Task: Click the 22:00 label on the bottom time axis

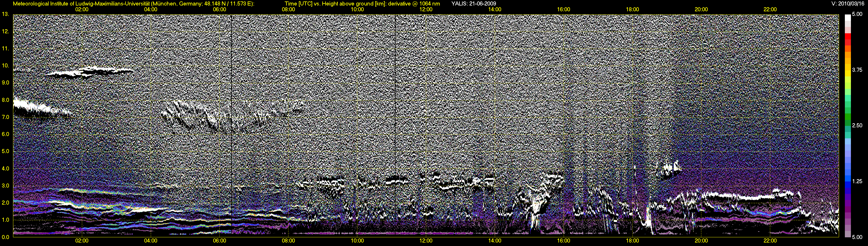Action: click(770, 241)
